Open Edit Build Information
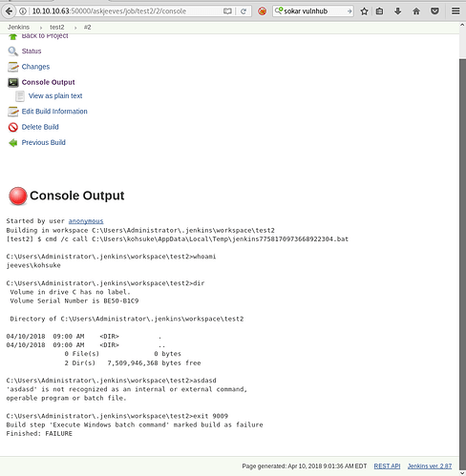This screenshot has height=476, width=466. click(54, 112)
